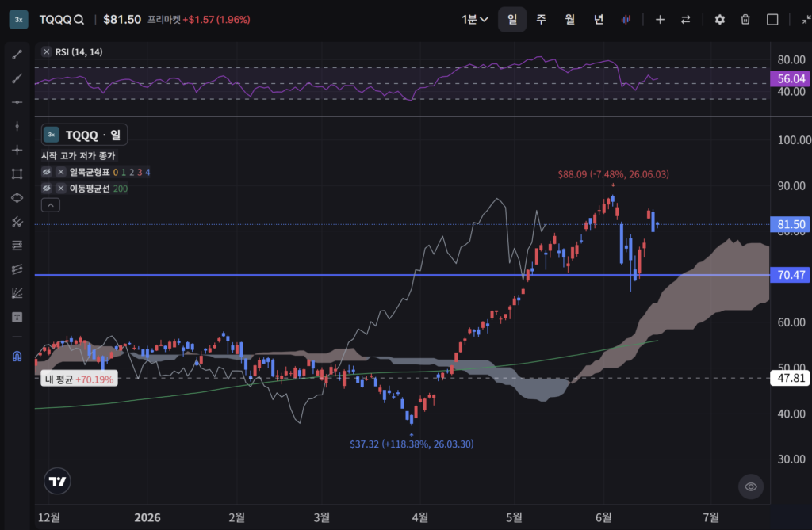Screen dimensions: 812x530
Task: Click the compare swap arrows icon
Action: click(685, 20)
